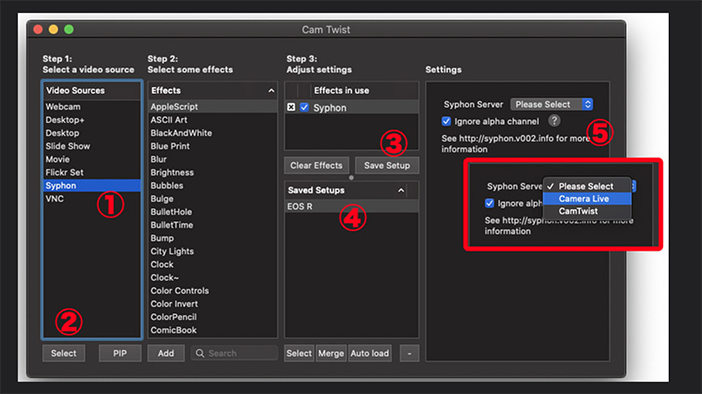Select ColorPencil effect

213,317
